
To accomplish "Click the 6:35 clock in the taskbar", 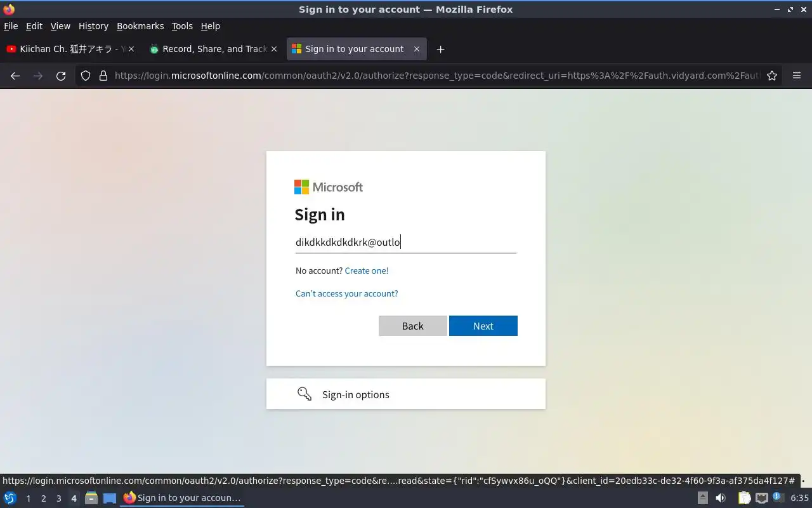I will (x=799, y=498).
